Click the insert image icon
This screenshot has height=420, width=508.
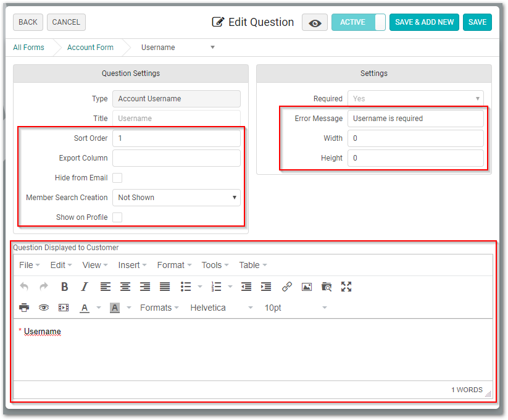pos(307,287)
